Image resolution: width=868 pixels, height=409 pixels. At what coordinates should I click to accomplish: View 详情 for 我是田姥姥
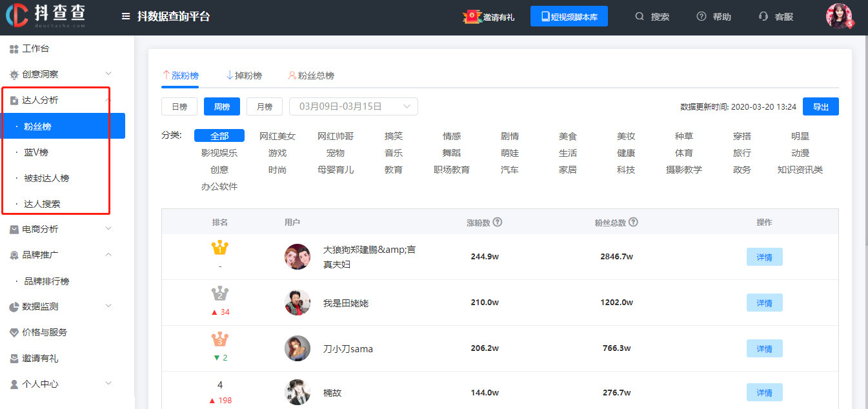tap(764, 303)
